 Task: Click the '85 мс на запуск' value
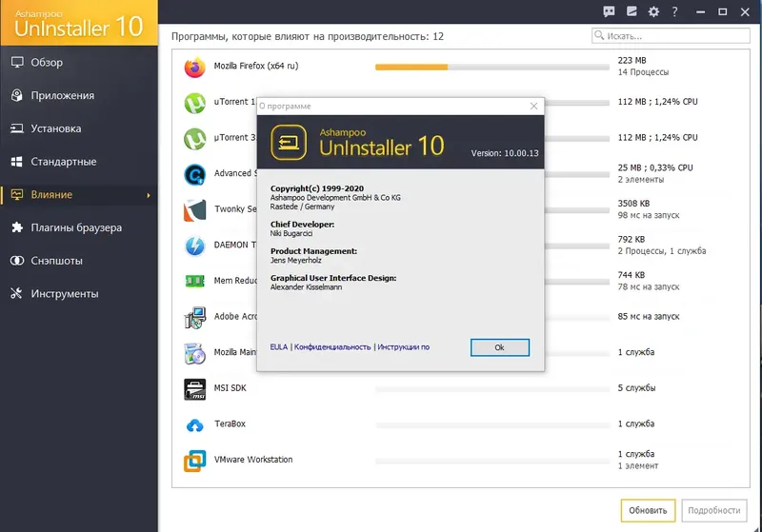649,316
